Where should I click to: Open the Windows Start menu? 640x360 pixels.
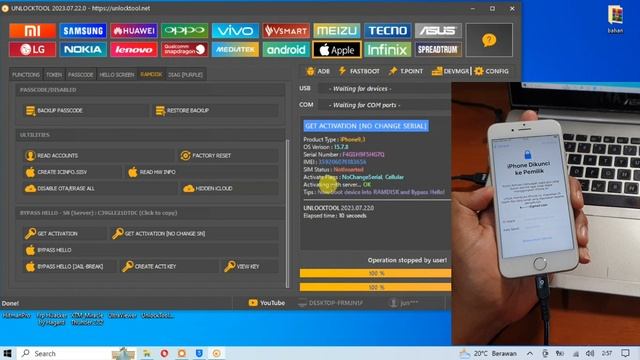point(7,353)
